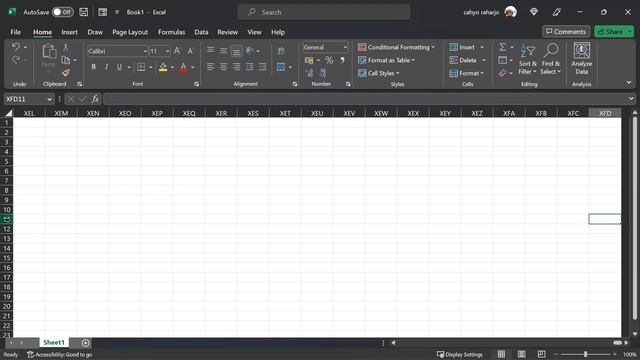Click the Select All corner triangle
640x360 pixels.
tap(8, 113)
